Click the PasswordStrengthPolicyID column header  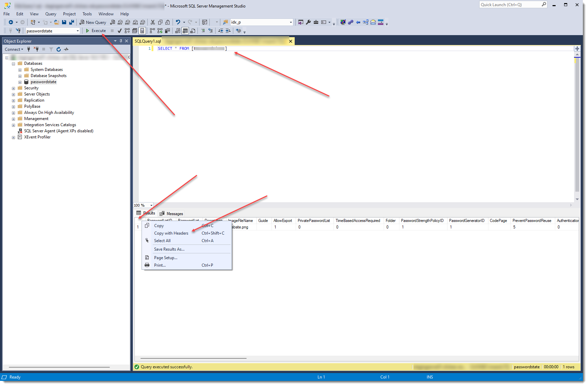coord(422,221)
